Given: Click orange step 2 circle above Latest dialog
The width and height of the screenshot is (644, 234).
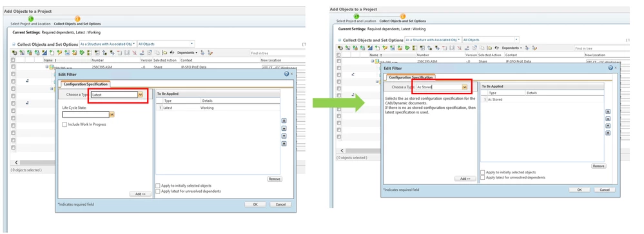Looking at the screenshot, I should point(77,19).
